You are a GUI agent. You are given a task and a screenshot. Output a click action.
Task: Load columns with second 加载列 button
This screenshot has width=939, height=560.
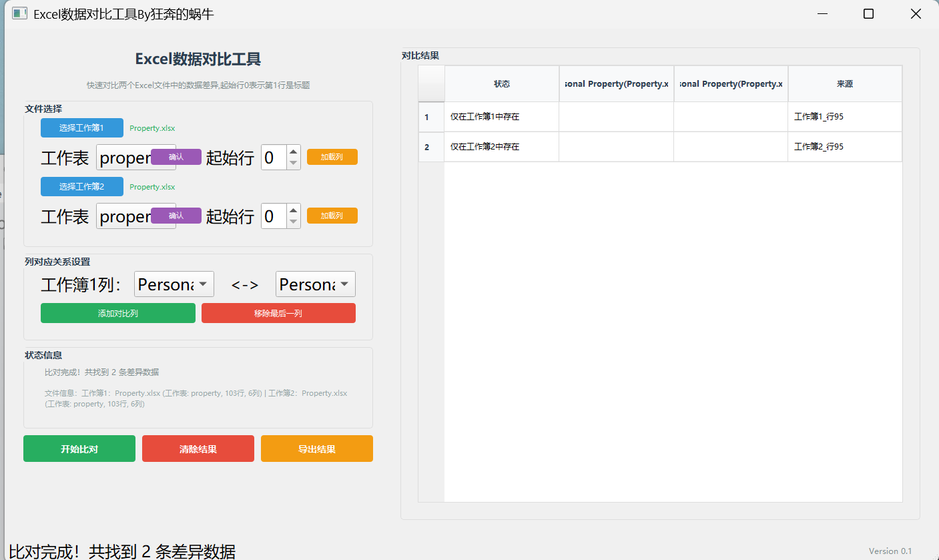(332, 216)
